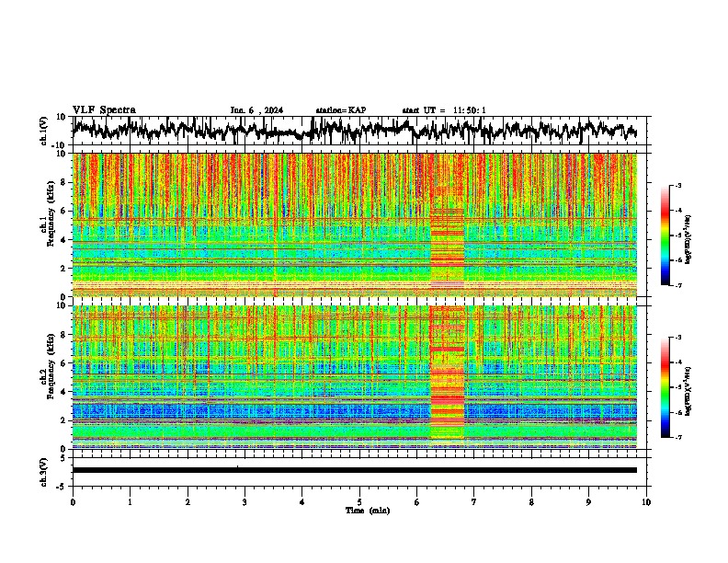The height and width of the screenshot is (563, 728).
Task: Click the "ch.3(V)" axis label
Action: [x=44, y=473]
